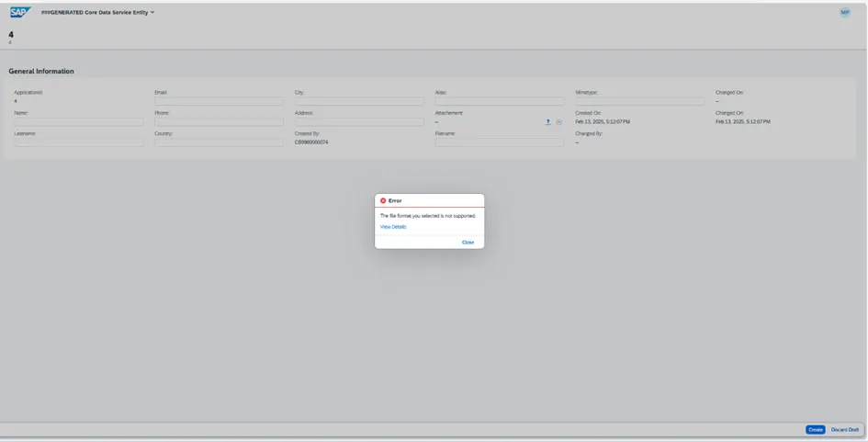
Task: Click the Address input field
Action: pos(359,121)
